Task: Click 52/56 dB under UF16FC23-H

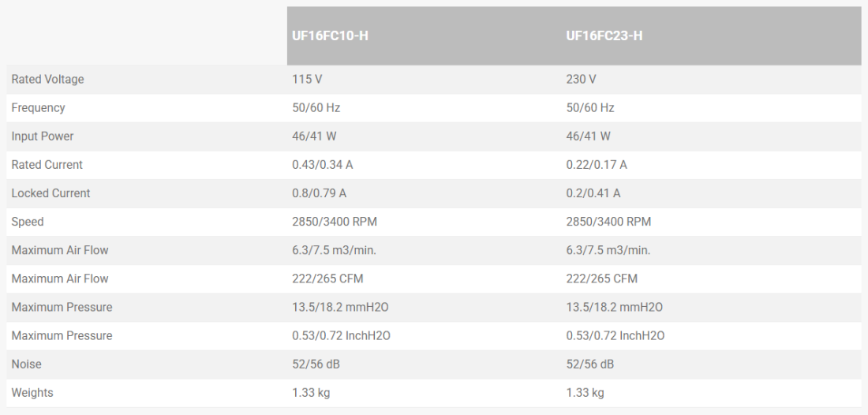Action: (x=589, y=364)
